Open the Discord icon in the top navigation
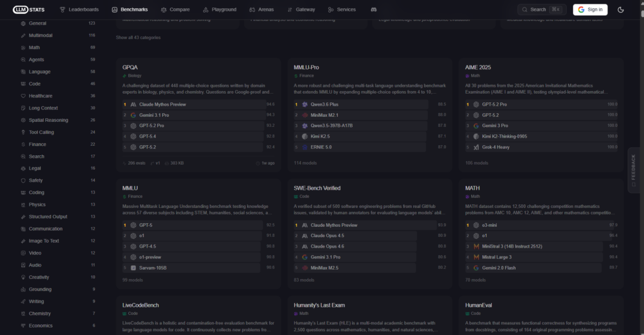Viewport: 644px width, 335px height. click(x=373, y=9)
